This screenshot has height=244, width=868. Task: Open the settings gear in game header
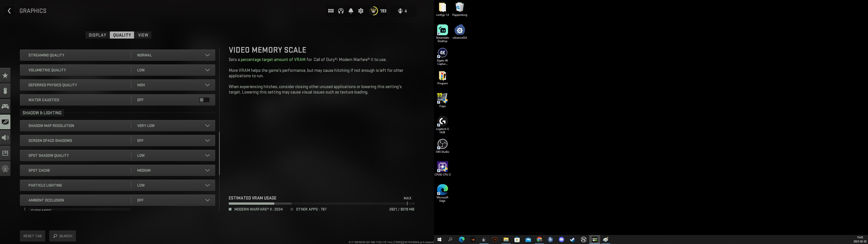coord(361,11)
